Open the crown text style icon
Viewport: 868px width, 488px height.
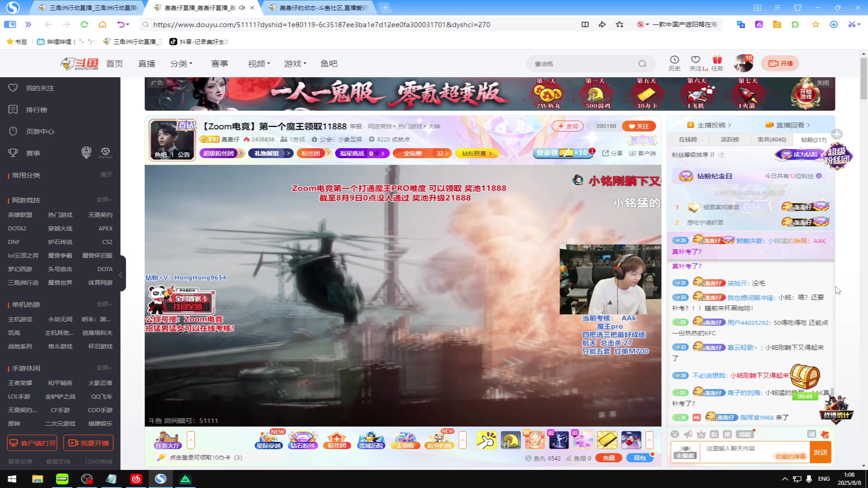[701, 434]
